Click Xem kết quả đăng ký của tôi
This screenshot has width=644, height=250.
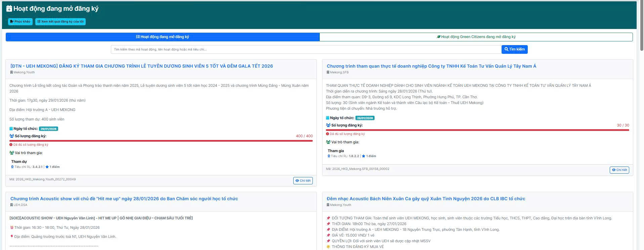pyautogui.click(x=60, y=22)
